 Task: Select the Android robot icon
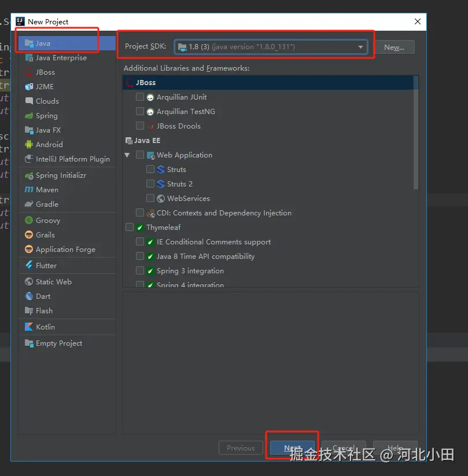tap(29, 145)
